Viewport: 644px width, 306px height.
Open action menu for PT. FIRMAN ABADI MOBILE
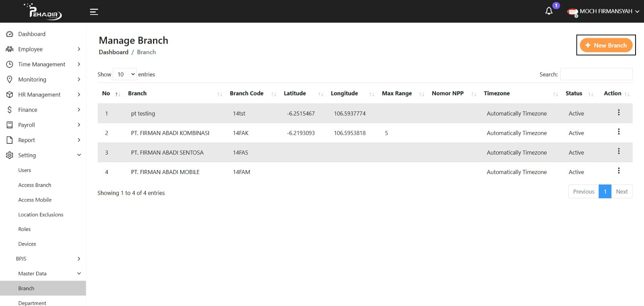pyautogui.click(x=619, y=171)
